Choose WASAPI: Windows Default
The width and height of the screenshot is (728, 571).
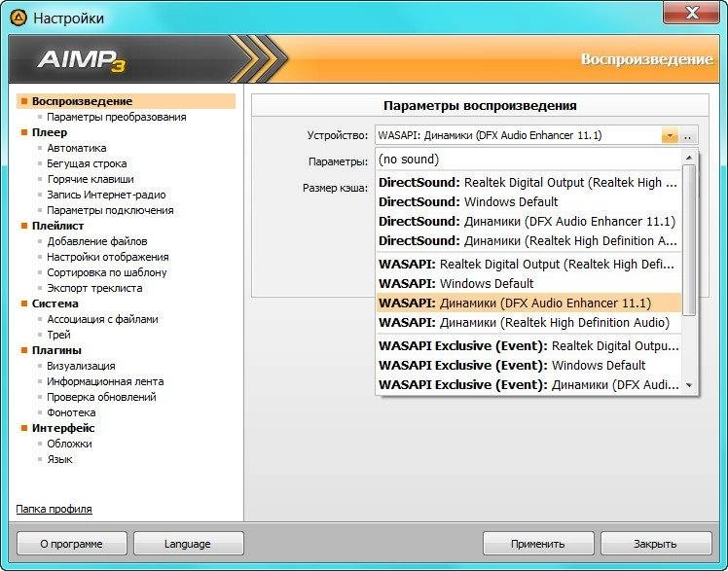coord(528,284)
